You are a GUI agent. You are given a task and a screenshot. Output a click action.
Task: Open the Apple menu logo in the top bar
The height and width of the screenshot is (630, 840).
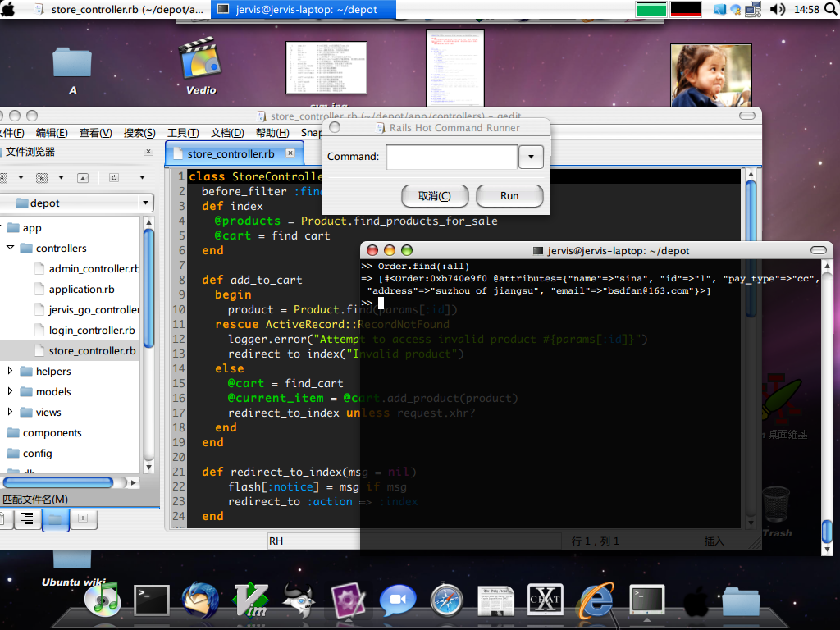[x=8, y=9]
